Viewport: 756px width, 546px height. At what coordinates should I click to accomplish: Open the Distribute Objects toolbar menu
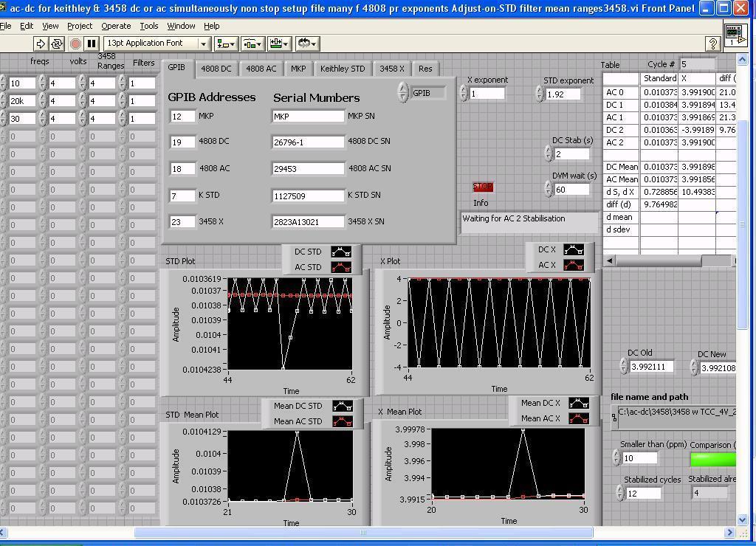point(252,44)
